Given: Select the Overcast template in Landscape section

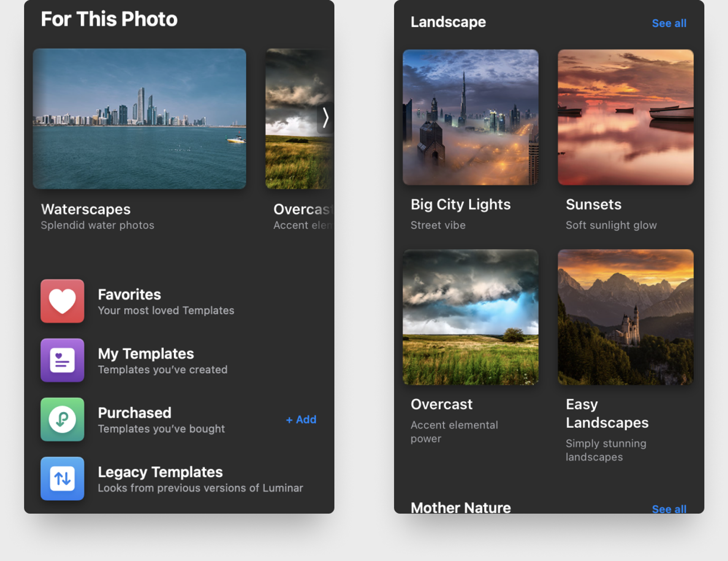Looking at the screenshot, I should tap(470, 317).
